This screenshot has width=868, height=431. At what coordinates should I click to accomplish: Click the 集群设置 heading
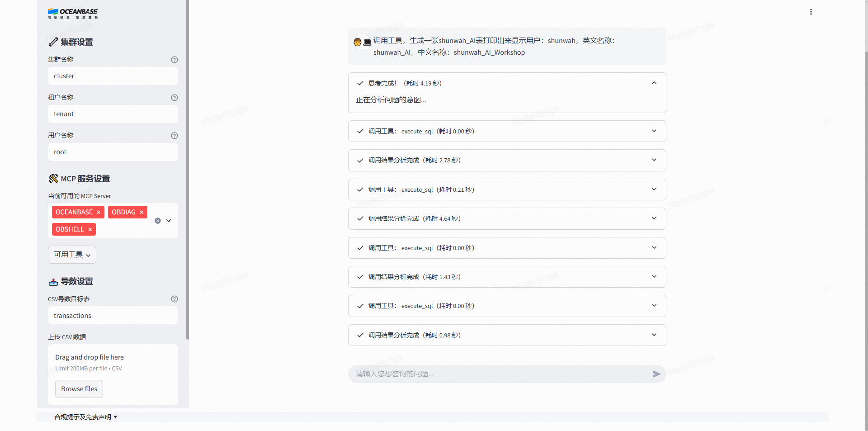coord(71,42)
